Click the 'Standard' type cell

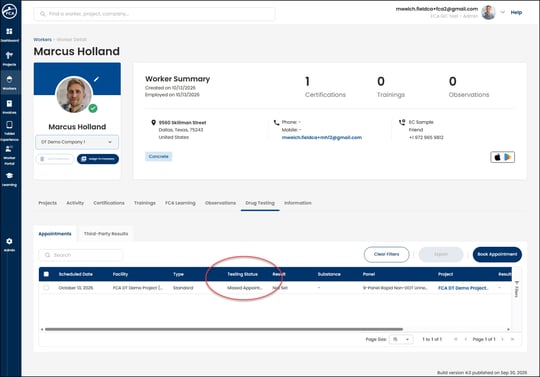click(x=183, y=288)
